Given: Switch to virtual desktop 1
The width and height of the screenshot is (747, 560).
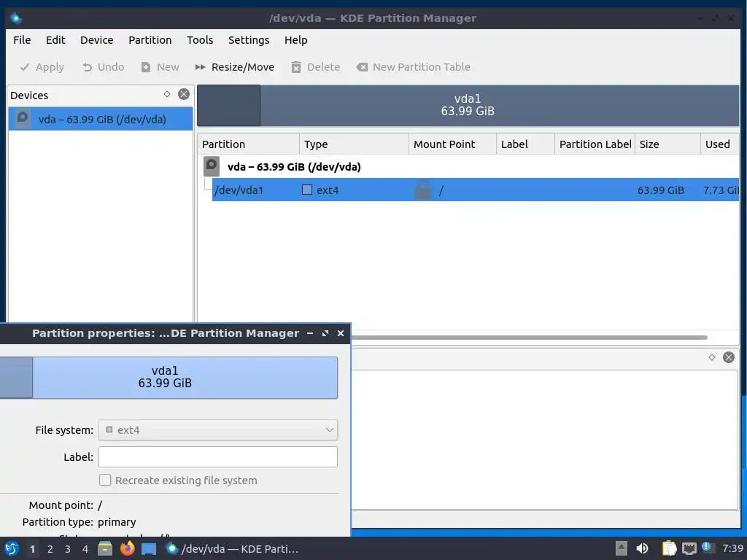Looking at the screenshot, I should click(x=32, y=549).
